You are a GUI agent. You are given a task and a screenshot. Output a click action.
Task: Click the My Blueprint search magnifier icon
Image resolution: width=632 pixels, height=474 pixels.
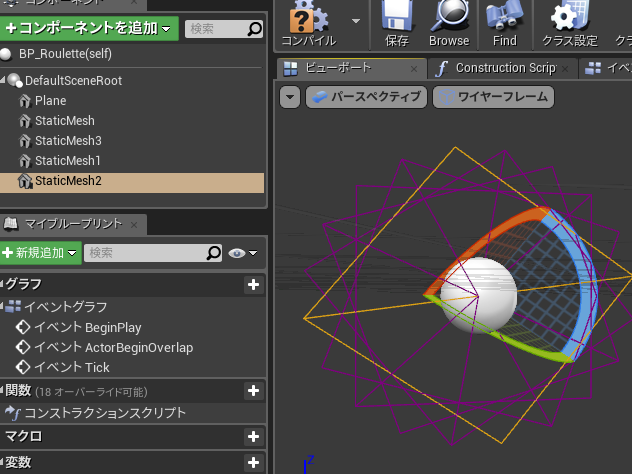(x=214, y=253)
